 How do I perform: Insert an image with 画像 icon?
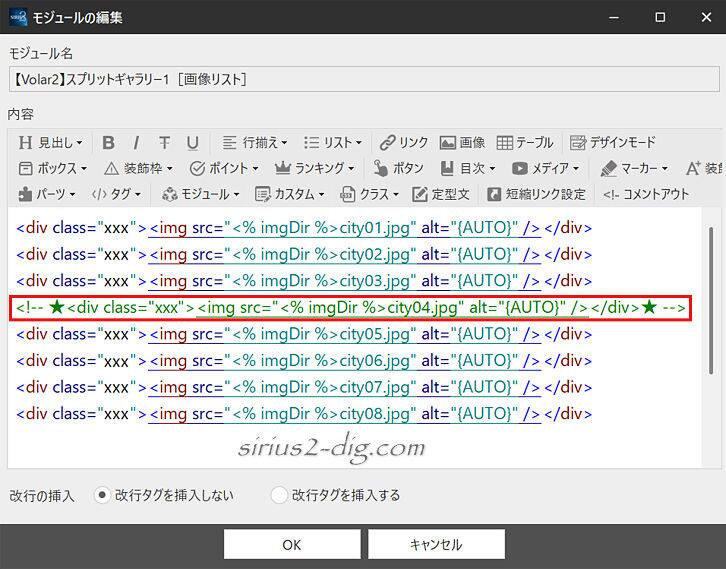(462, 143)
